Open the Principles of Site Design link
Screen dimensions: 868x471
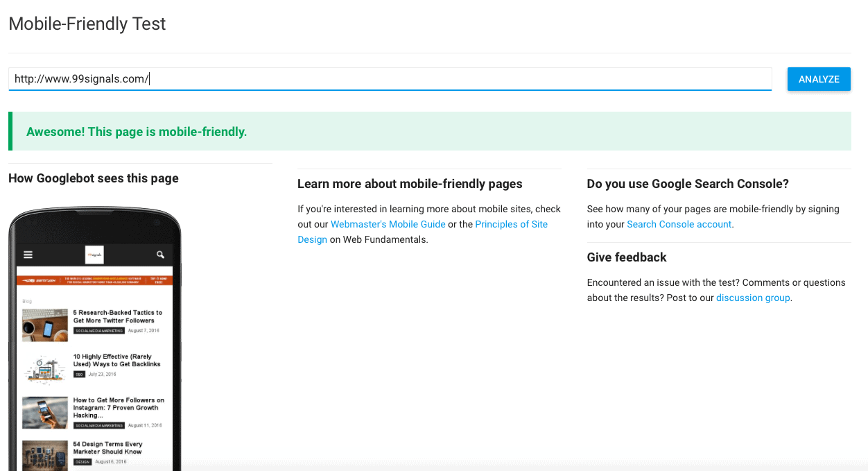511,224
